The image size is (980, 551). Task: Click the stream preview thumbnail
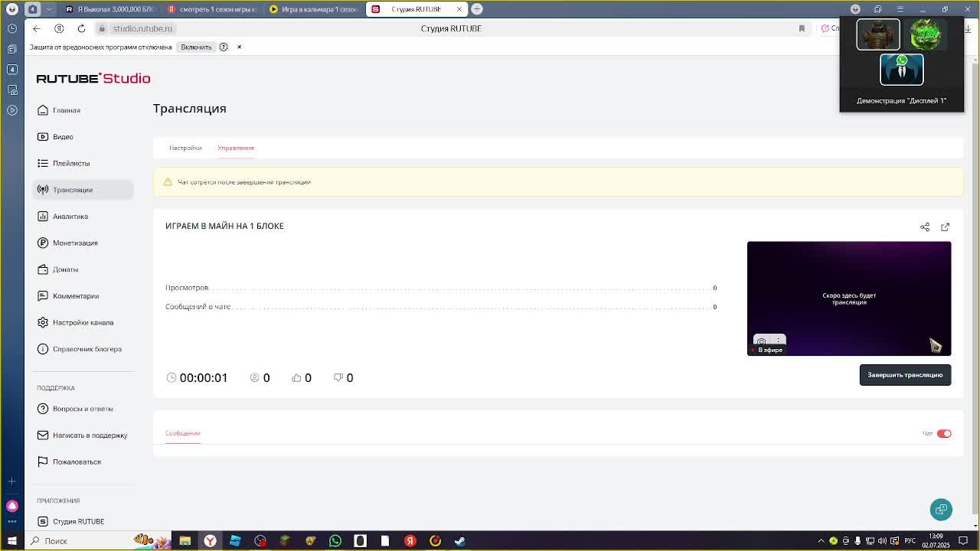point(849,298)
